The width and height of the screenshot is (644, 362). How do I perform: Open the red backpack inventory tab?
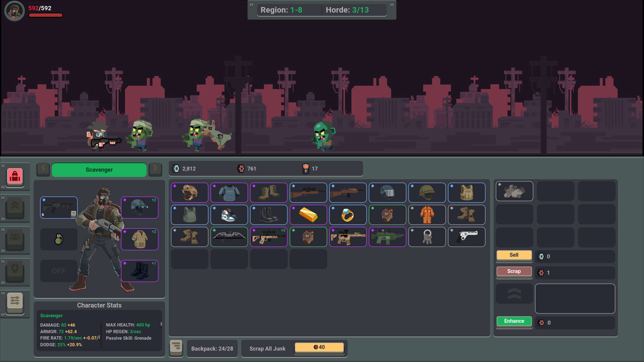[x=15, y=176]
